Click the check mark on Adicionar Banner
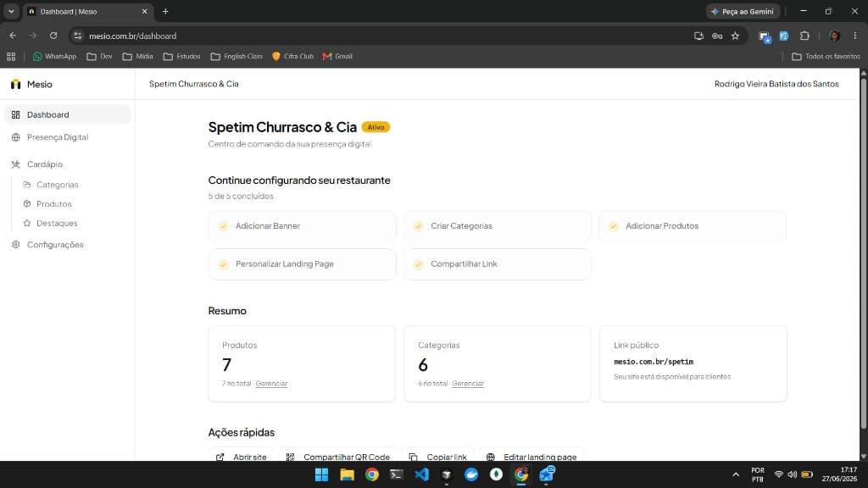868x488 pixels. click(x=223, y=226)
